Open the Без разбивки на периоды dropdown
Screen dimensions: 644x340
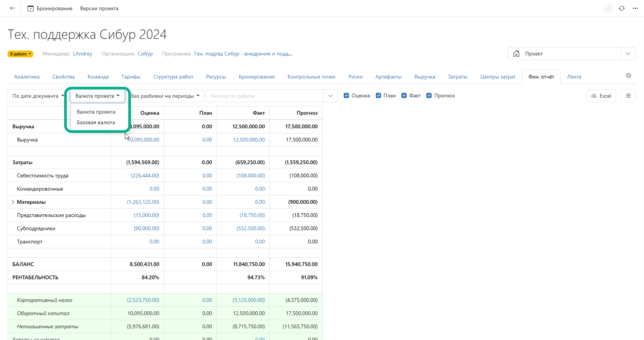pos(165,96)
